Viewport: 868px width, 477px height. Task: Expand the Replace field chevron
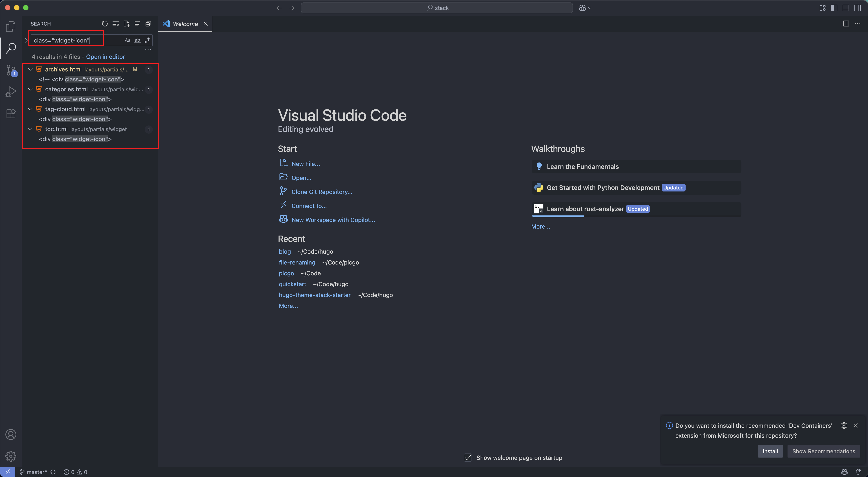click(x=26, y=40)
